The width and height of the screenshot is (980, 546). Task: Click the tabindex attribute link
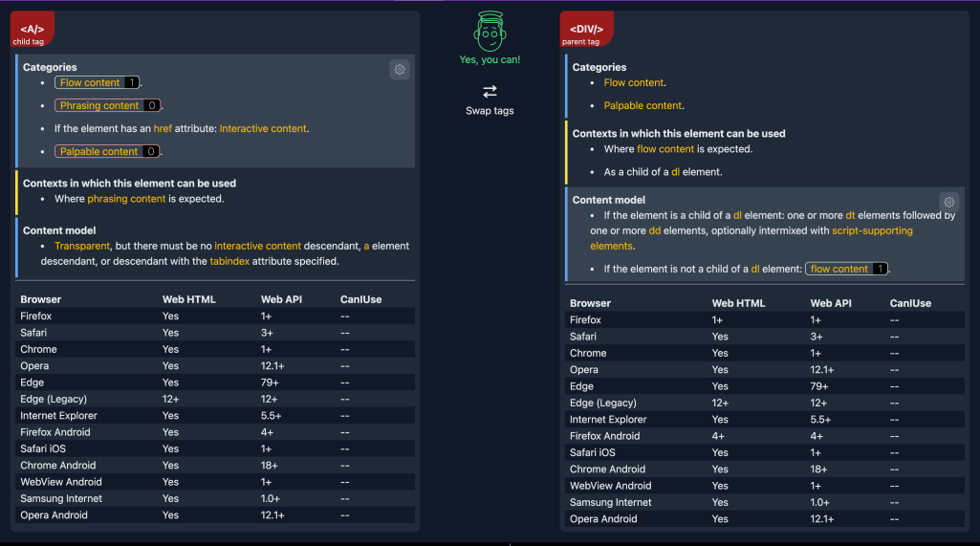(x=230, y=261)
